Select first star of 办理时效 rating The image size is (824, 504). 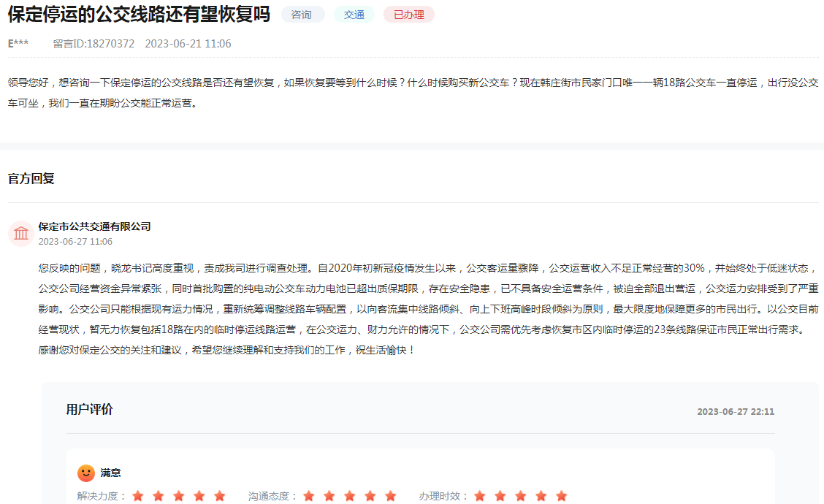(x=480, y=496)
